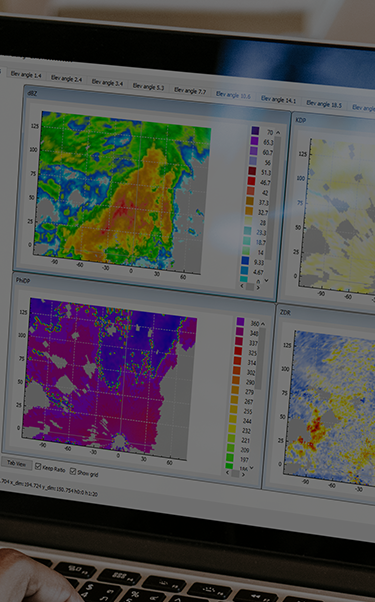Open the Elev angle 18.5 tab

click(324, 104)
